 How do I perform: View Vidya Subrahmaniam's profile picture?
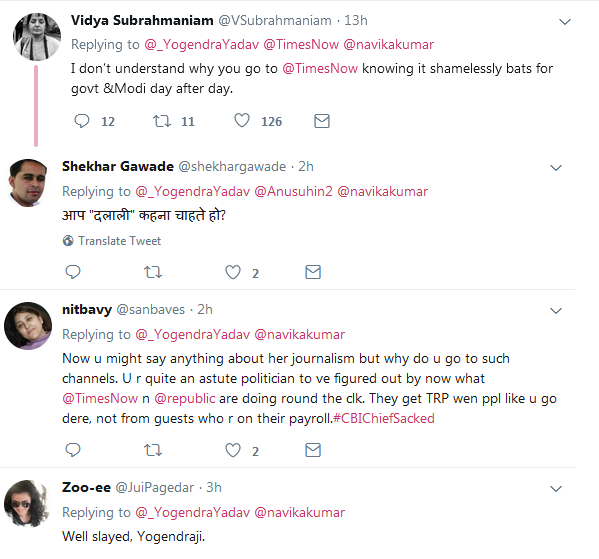pyautogui.click(x=37, y=37)
